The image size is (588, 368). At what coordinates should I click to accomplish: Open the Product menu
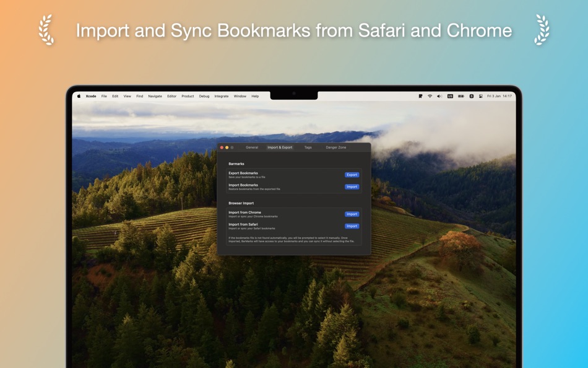pos(188,96)
